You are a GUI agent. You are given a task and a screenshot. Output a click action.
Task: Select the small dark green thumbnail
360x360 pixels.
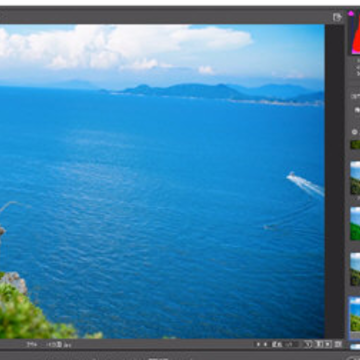tap(355, 145)
